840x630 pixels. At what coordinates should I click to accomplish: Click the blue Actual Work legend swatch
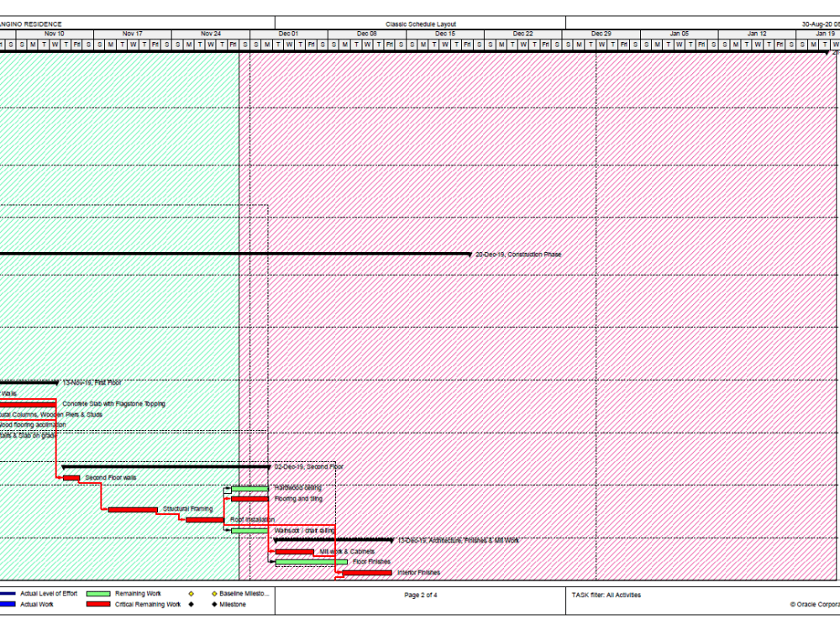pos(8,604)
